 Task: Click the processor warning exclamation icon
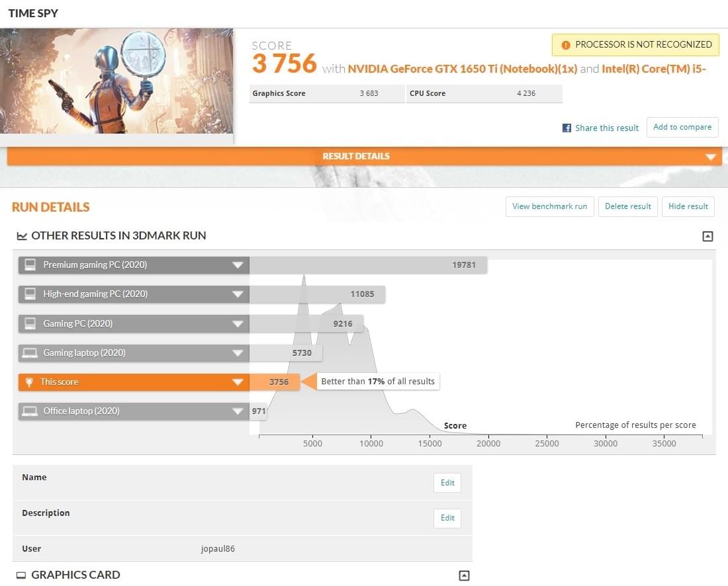(x=565, y=45)
